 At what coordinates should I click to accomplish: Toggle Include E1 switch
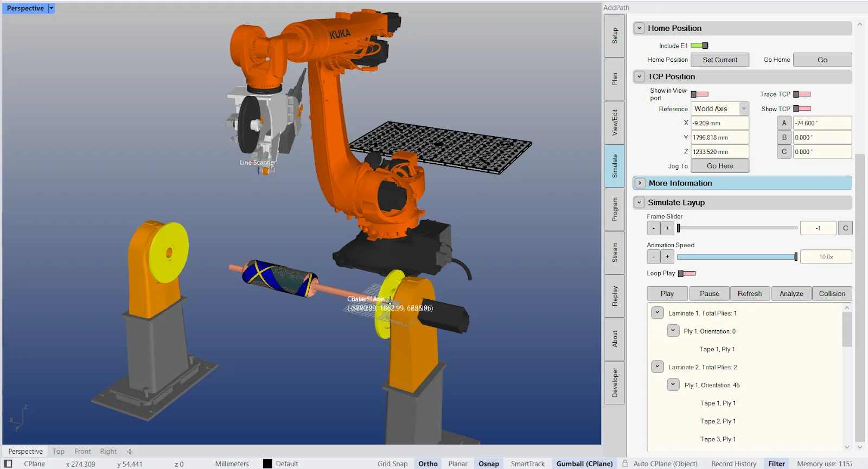click(x=699, y=46)
